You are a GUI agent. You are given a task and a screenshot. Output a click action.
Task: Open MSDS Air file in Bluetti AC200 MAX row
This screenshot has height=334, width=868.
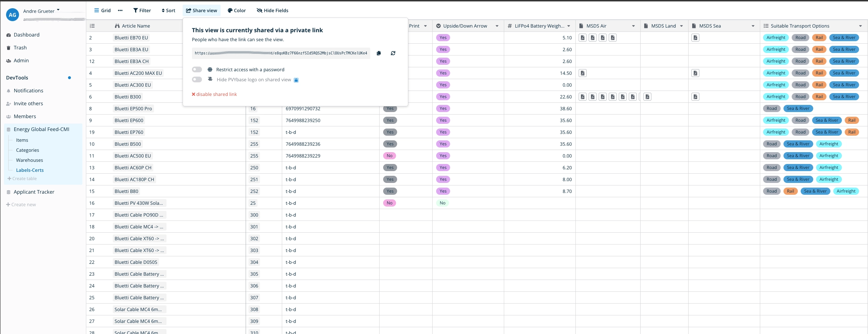click(583, 73)
